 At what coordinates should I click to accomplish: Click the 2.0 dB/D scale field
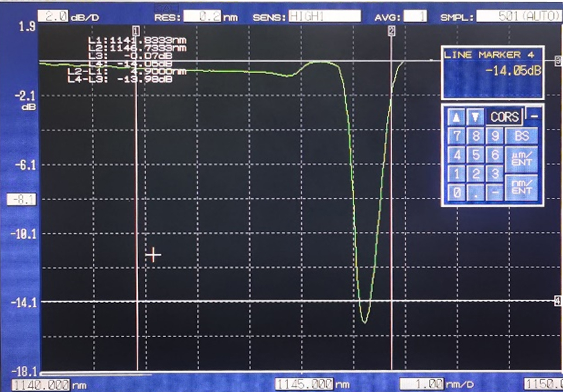[53, 17]
